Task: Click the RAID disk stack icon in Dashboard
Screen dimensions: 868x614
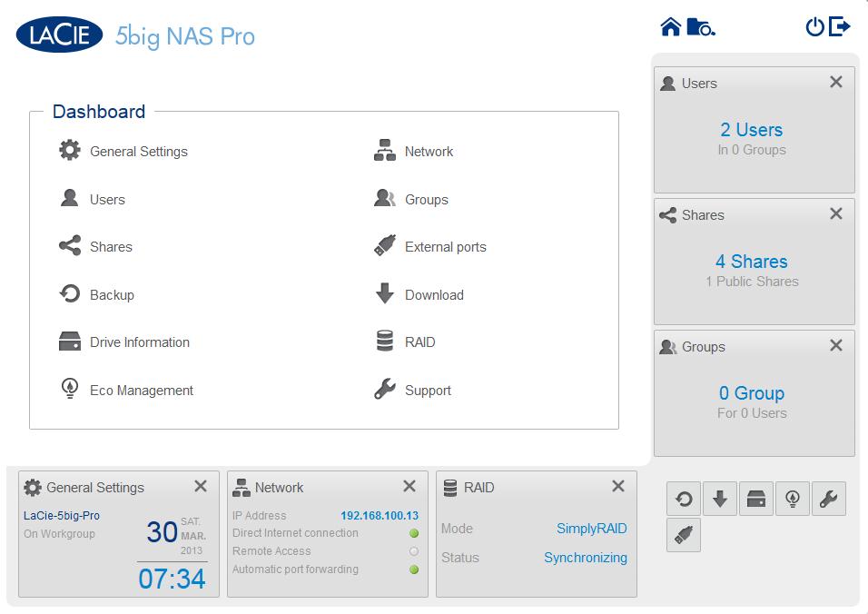Action: point(385,342)
